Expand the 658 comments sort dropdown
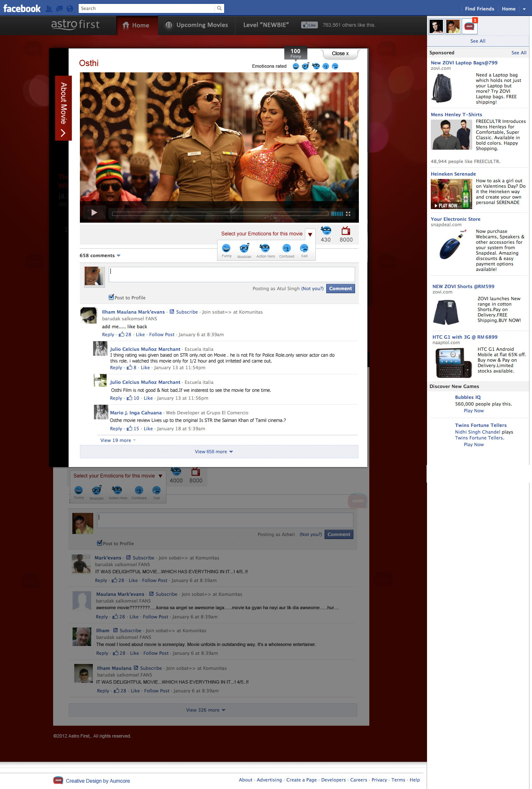 pyautogui.click(x=118, y=255)
